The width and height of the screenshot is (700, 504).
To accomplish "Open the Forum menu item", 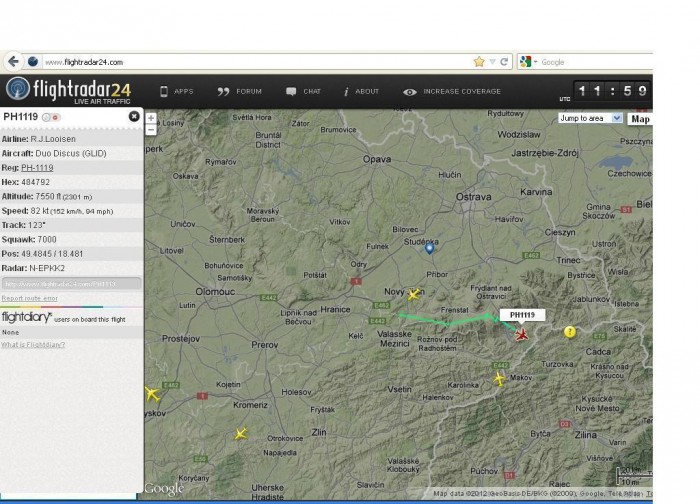I will pyautogui.click(x=240, y=92).
